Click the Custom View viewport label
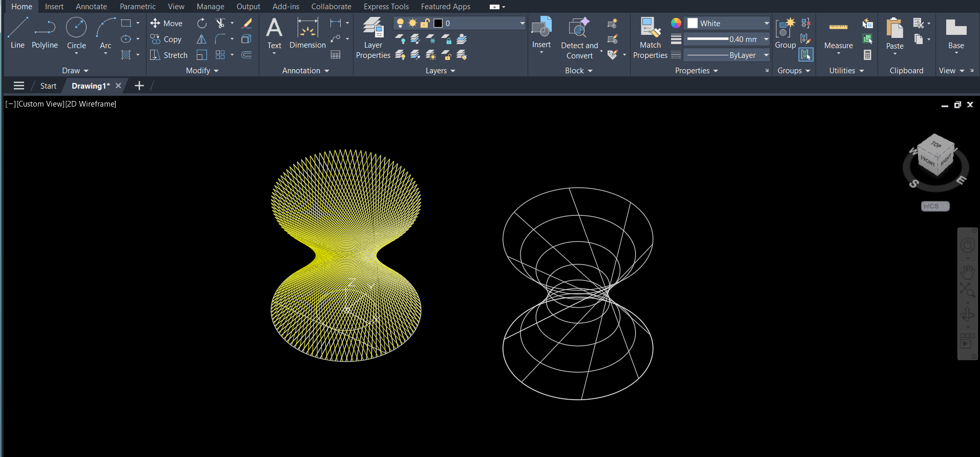980x457 pixels. (41, 104)
